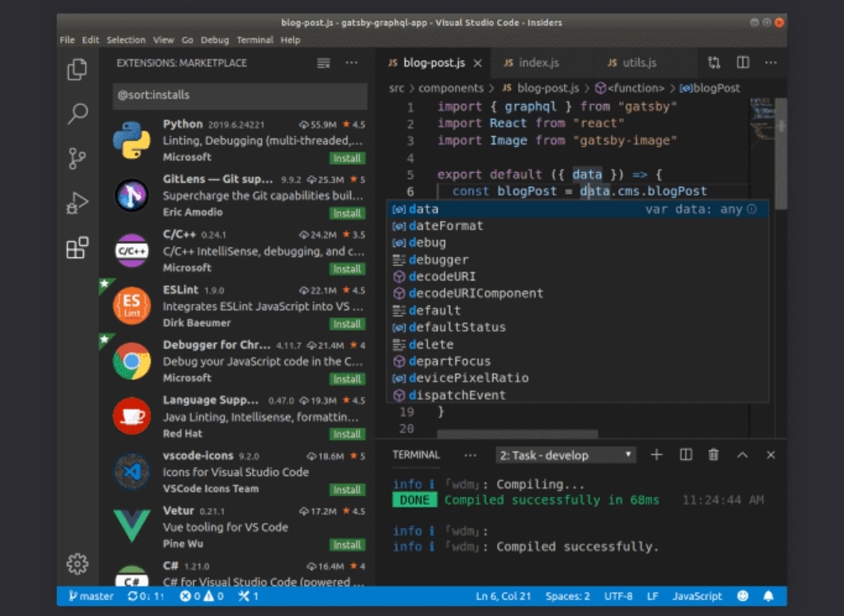The width and height of the screenshot is (844, 616).
Task: Install the Vetur extension
Action: pyautogui.click(x=347, y=545)
